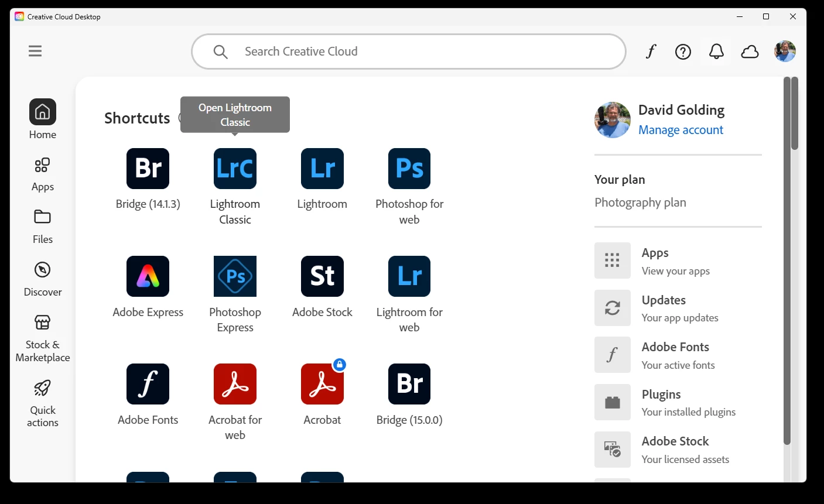Screen dimensions: 824x504
Task: Open the Adobe Fonts shortcut icon
Action: pos(148,384)
